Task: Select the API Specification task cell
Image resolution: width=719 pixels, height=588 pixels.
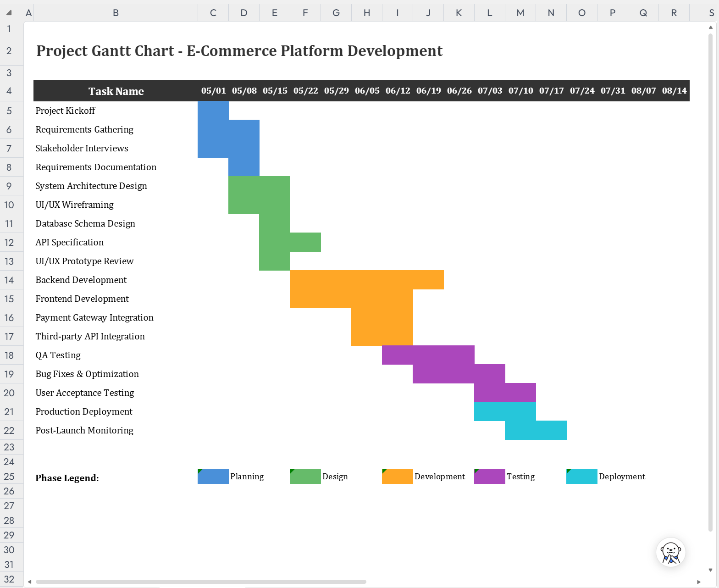Action: [116, 242]
